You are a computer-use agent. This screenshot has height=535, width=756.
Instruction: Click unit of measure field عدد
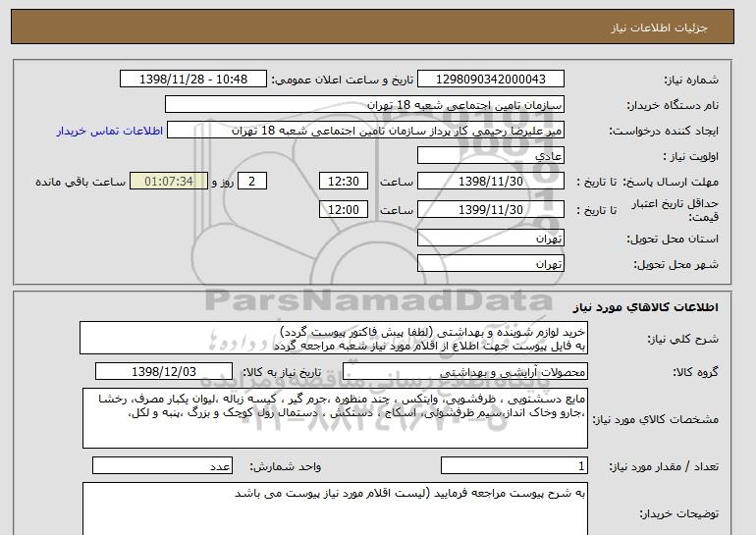pyautogui.click(x=162, y=465)
